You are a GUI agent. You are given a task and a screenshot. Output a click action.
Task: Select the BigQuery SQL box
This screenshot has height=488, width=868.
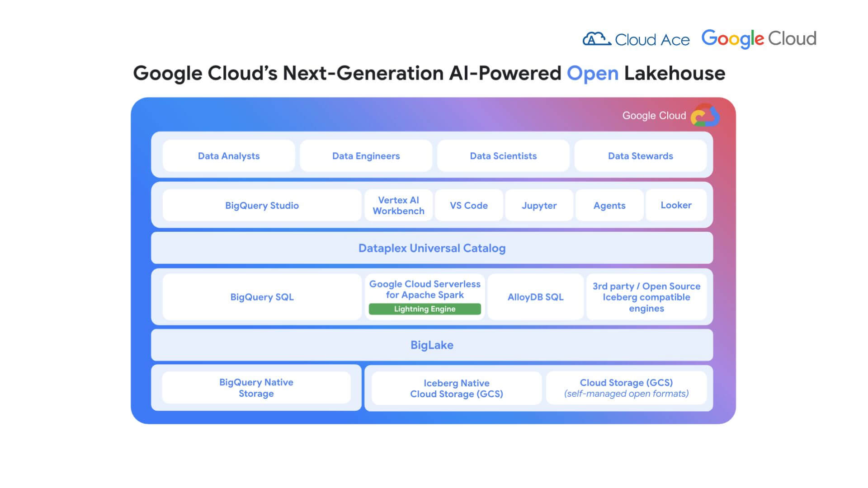tap(262, 297)
